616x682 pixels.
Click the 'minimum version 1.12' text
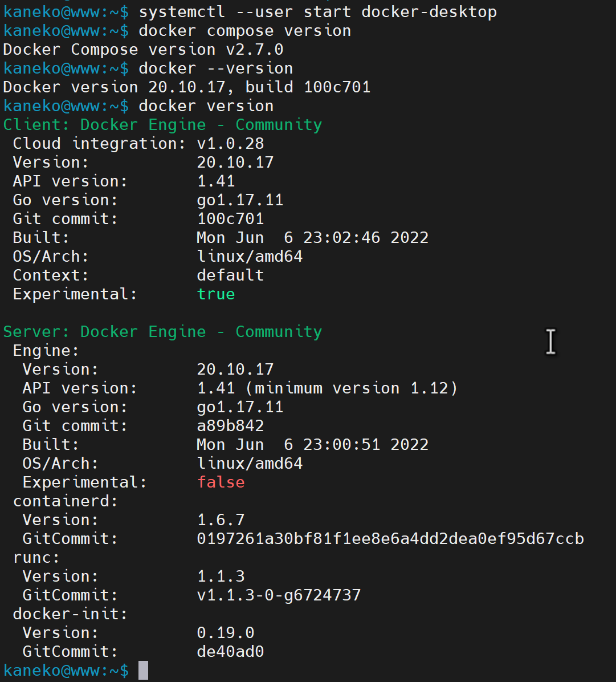(x=352, y=388)
